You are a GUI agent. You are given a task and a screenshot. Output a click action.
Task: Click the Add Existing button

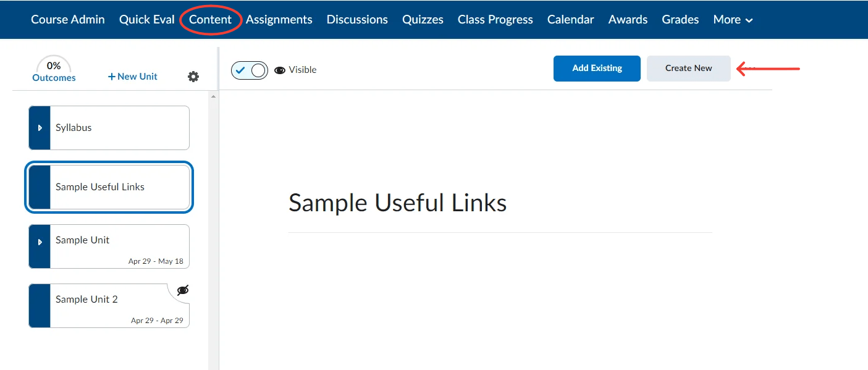pos(596,69)
